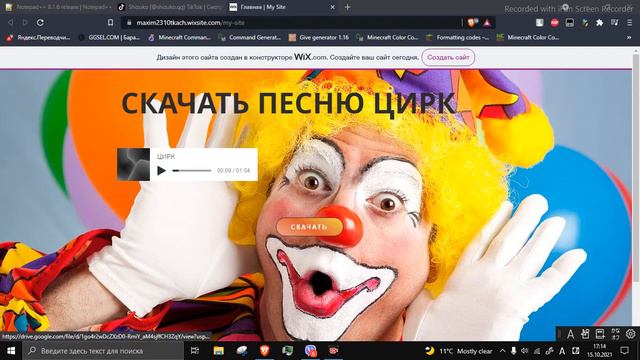Click the red ABP extension icon
The image size is (640, 360).
point(554,23)
